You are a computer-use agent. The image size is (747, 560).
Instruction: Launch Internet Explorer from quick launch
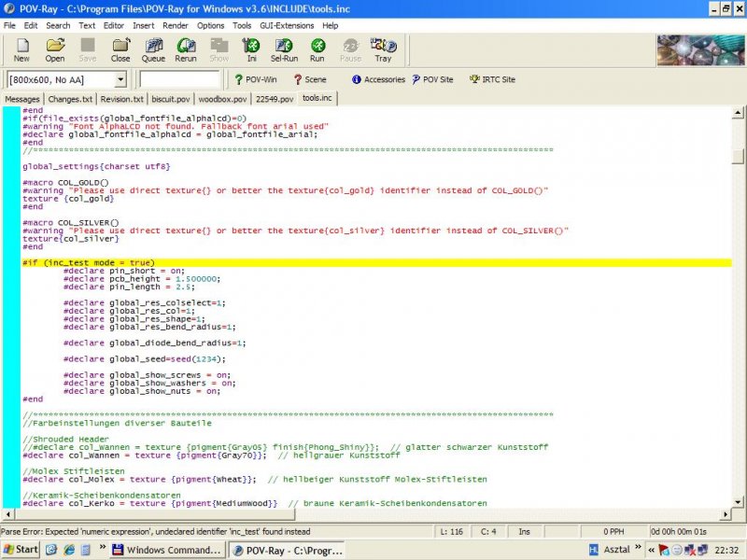pos(69,550)
